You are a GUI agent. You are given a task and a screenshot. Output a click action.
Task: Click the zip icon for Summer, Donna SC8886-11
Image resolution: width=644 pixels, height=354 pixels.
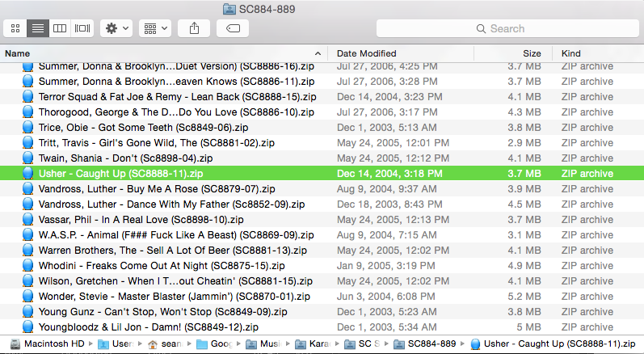click(x=27, y=82)
